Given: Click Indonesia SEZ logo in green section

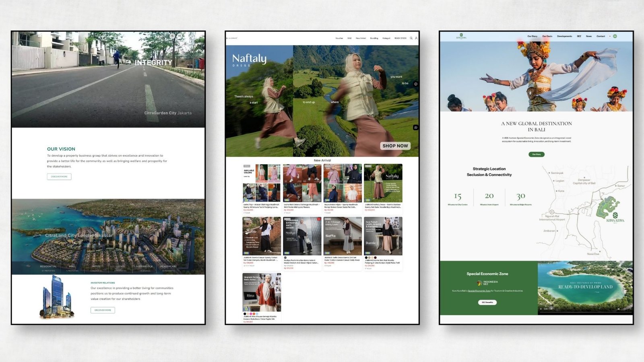Looking at the screenshot, I should tap(487, 283).
